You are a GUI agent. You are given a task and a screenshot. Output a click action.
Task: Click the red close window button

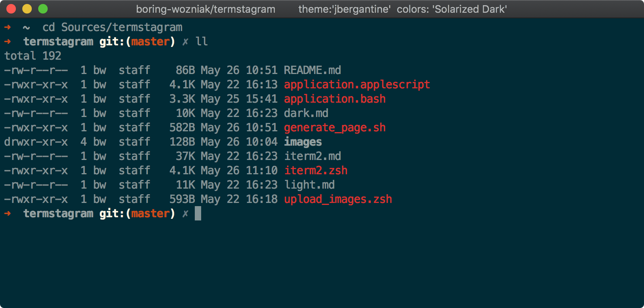pos(11,9)
